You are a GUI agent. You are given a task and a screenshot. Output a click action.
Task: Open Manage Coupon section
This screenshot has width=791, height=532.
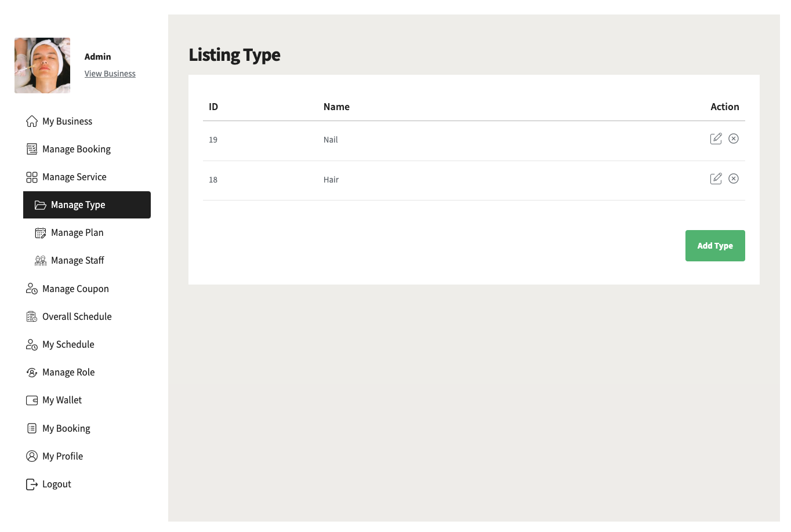[75, 289]
